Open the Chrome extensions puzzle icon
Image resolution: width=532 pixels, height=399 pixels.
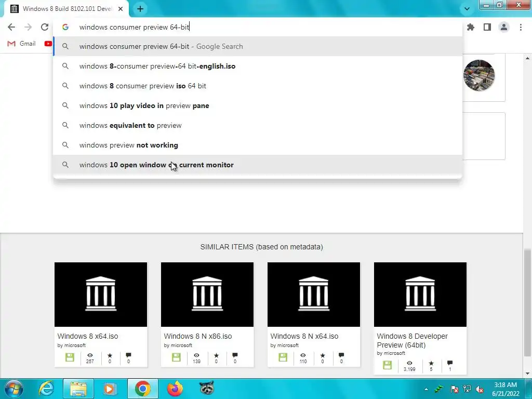pos(471,27)
